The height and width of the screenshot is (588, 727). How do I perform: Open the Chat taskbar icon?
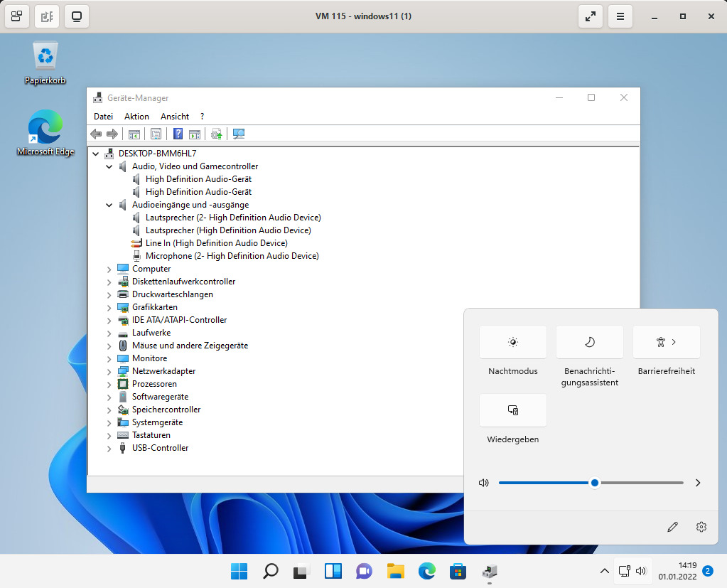click(x=364, y=572)
